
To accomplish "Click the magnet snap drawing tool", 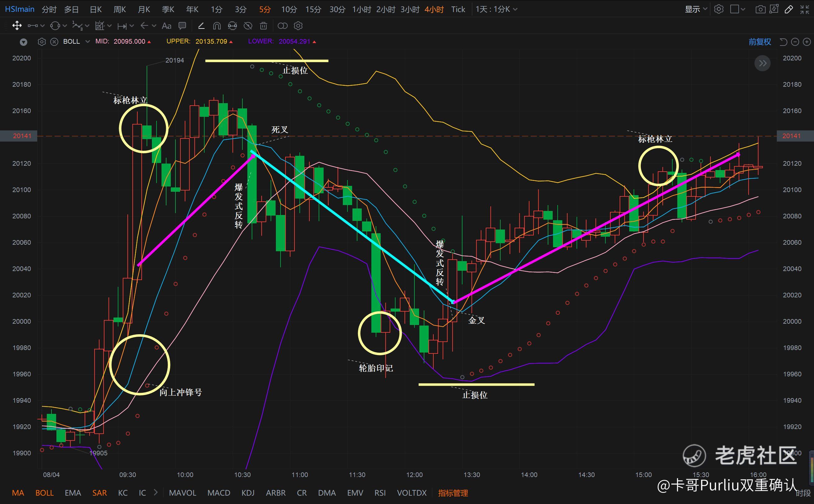I will 217,26.
